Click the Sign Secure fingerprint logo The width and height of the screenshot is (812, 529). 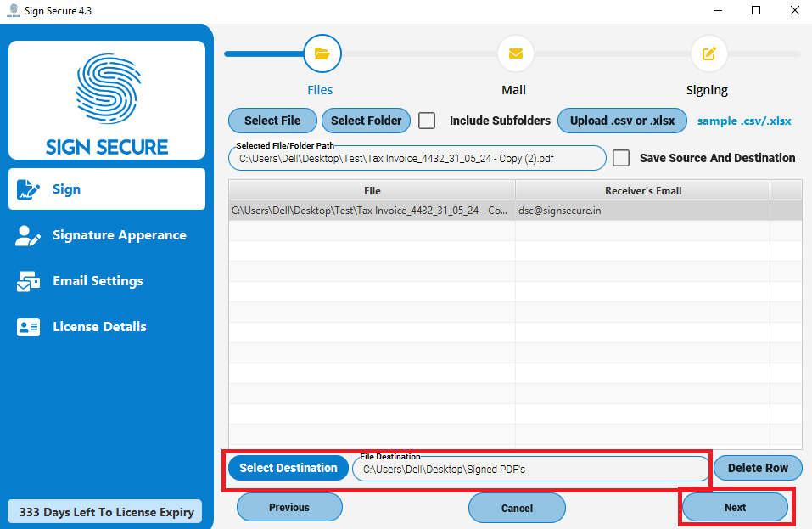(108, 88)
